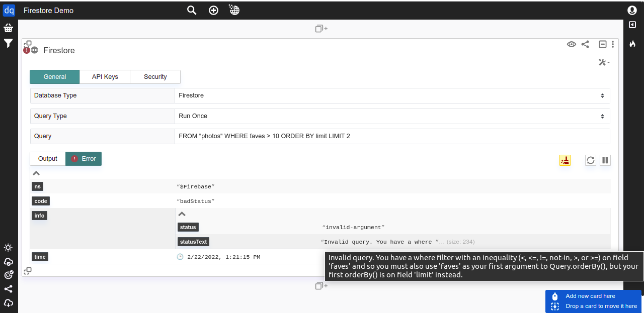
Task: Open the three-dot menu on Firestore card
Action: pyautogui.click(x=612, y=44)
